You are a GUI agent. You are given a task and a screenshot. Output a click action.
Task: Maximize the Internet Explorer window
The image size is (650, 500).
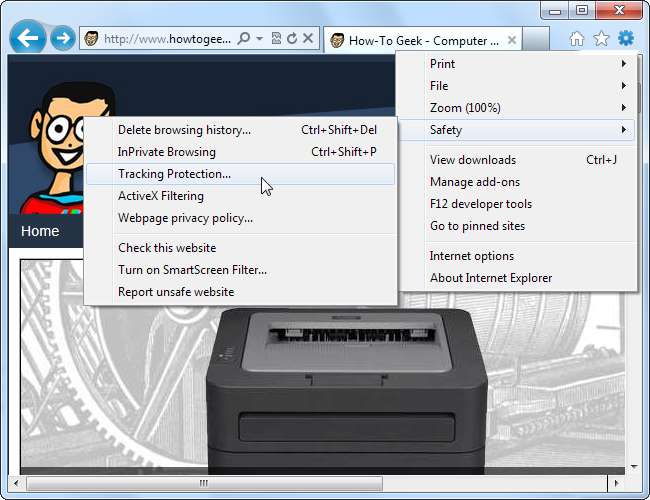[x=582, y=10]
